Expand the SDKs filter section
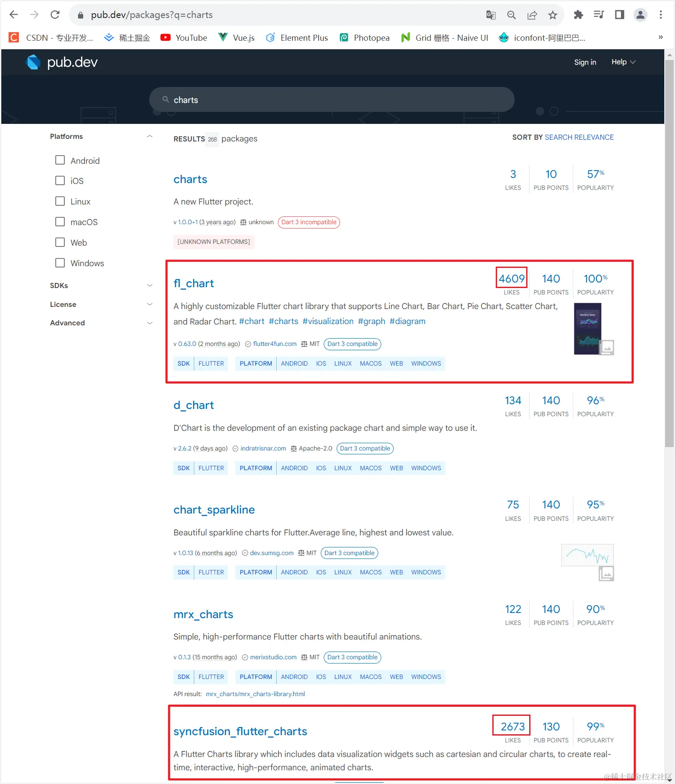The height and width of the screenshot is (784, 675). click(150, 285)
